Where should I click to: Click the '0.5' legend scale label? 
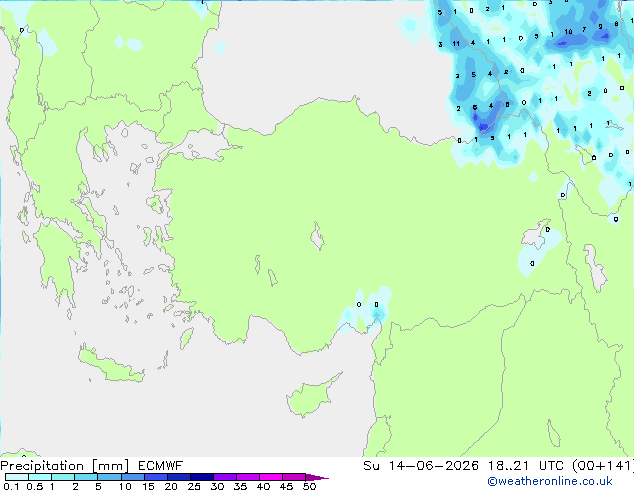(x=35, y=486)
